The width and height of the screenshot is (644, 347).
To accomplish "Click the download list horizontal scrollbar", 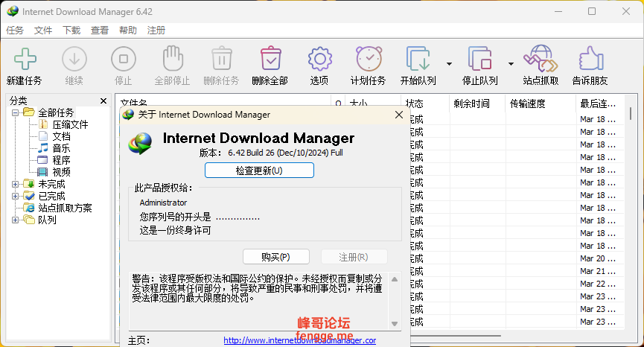I will [455, 336].
